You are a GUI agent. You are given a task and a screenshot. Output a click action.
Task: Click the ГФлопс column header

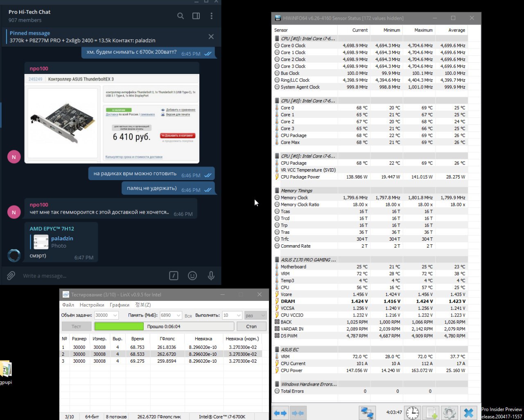pyautogui.click(x=167, y=339)
